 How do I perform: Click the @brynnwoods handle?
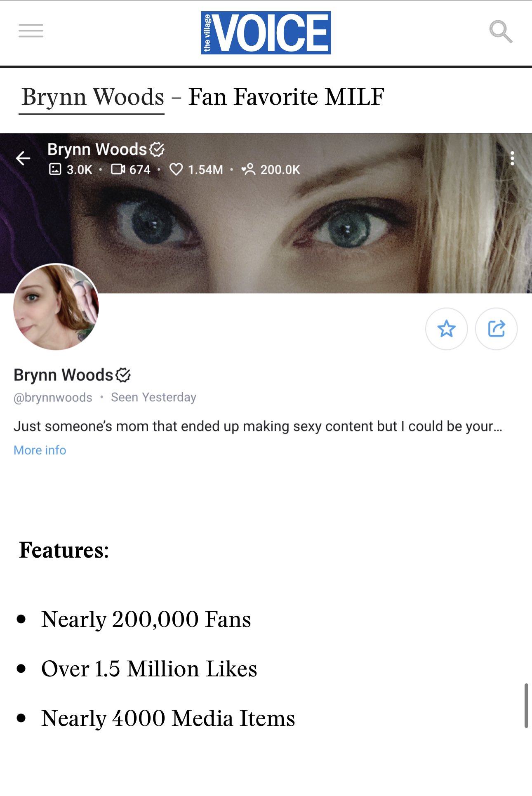pyautogui.click(x=53, y=398)
